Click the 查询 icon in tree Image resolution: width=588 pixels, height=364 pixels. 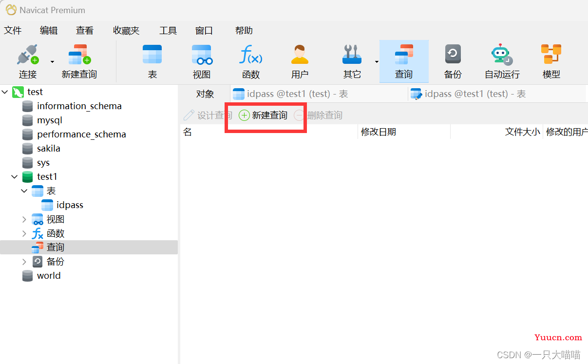(38, 248)
